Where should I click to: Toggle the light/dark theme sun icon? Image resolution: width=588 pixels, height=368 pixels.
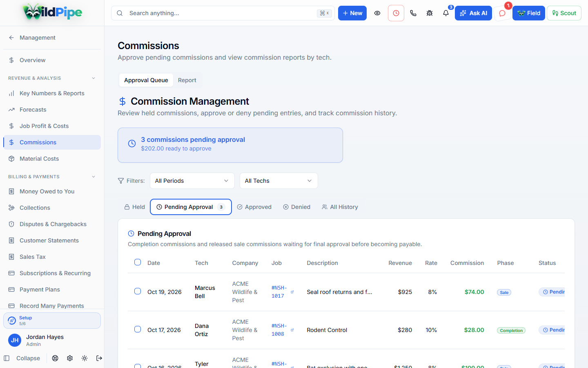[85, 358]
